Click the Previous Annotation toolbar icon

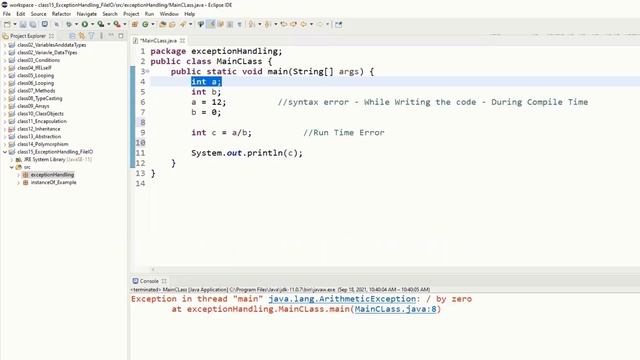[x=268, y=24]
